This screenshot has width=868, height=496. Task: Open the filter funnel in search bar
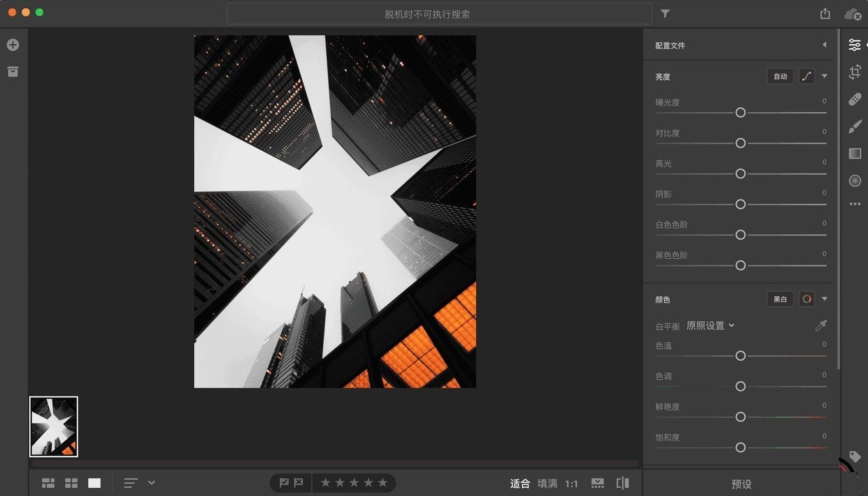click(x=665, y=13)
